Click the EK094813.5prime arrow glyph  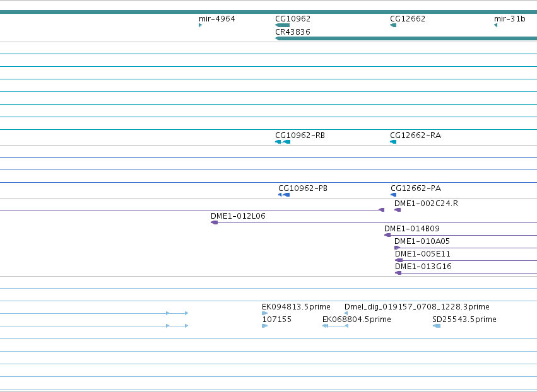coord(265,313)
